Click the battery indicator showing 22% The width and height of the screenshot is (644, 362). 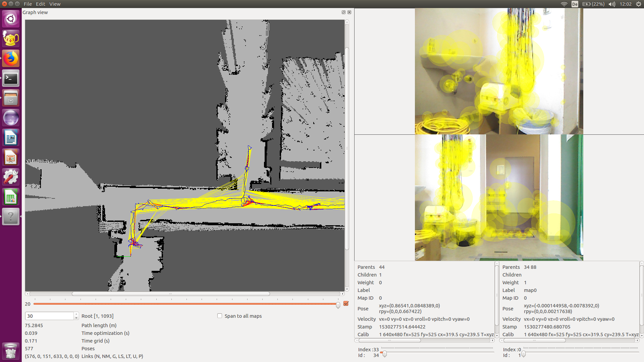click(x=593, y=4)
